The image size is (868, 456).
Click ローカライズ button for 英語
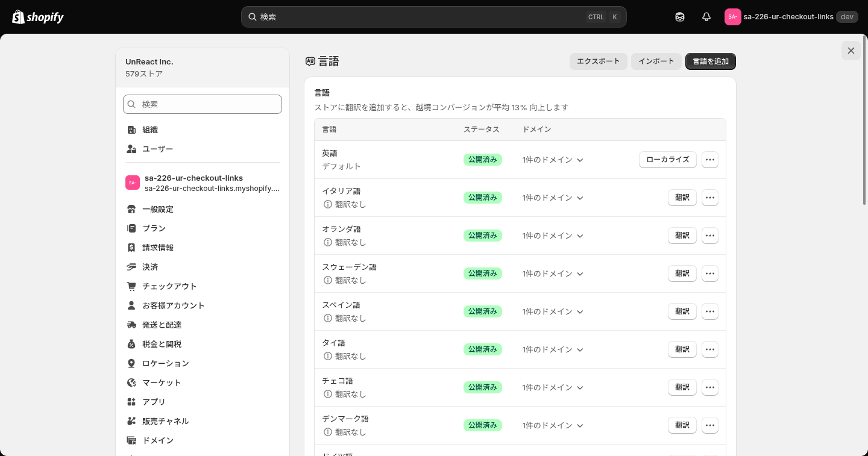coord(668,160)
